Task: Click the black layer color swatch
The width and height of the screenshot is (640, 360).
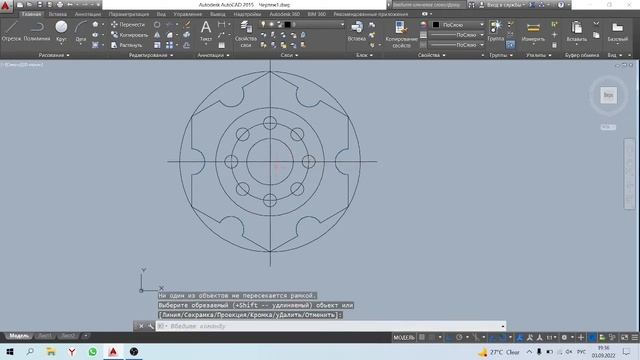Action: click(x=287, y=24)
